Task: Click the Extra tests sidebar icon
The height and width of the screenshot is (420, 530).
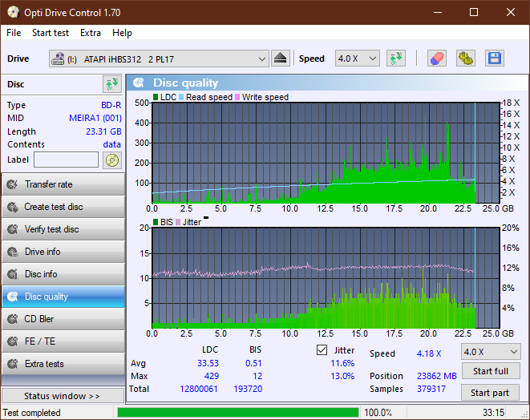Action: click(x=13, y=364)
